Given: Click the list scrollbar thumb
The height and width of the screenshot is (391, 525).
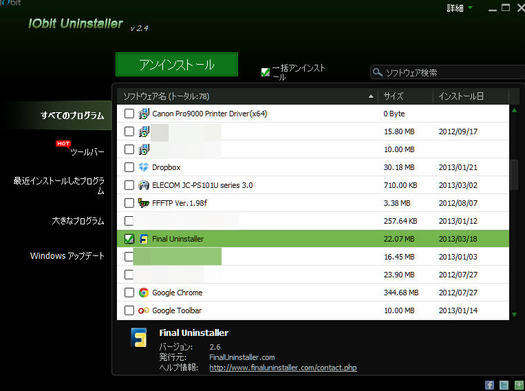Looking at the screenshot, I should [x=514, y=175].
